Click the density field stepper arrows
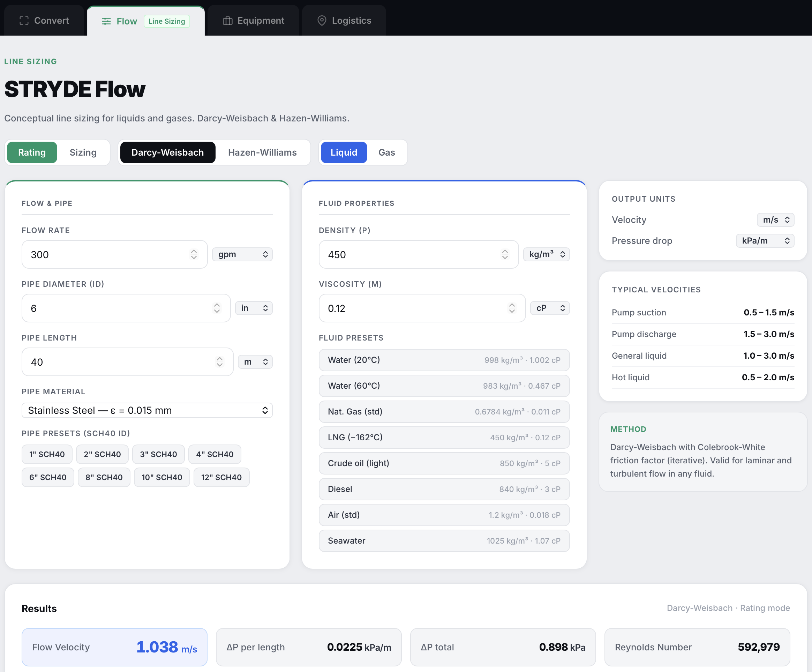Viewport: 812px width, 672px height. (505, 255)
